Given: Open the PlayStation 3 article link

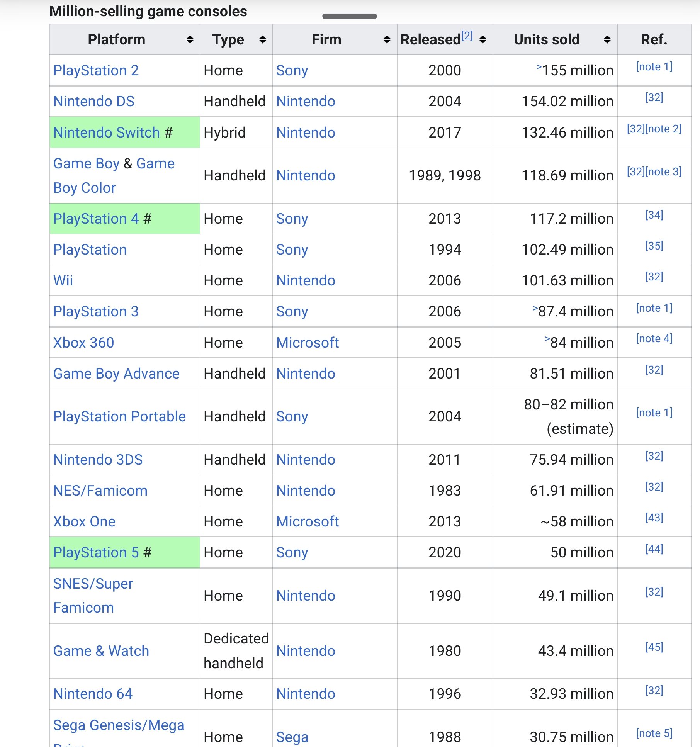Looking at the screenshot, I should coord(96,311).
